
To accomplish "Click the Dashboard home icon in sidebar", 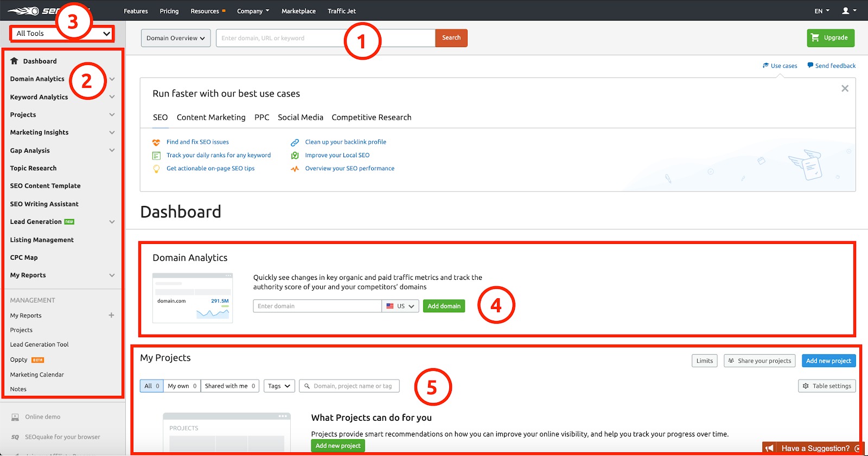I will pos(14,61).
